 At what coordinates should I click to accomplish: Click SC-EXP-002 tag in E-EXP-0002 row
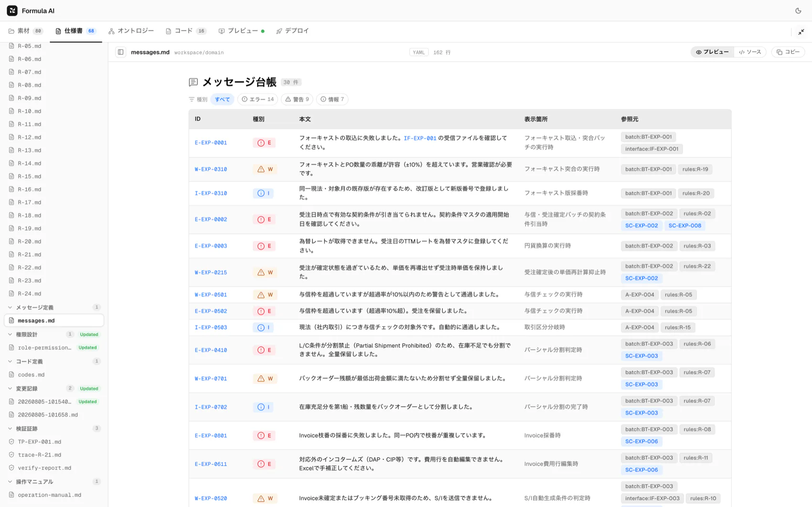click(641, 225)
